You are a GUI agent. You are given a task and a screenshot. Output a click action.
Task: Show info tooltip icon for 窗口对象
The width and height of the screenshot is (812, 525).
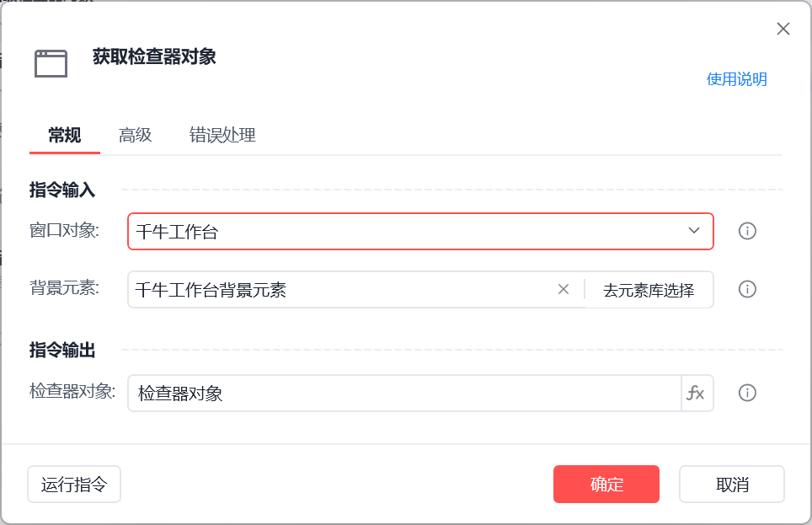tap(747, 231)
